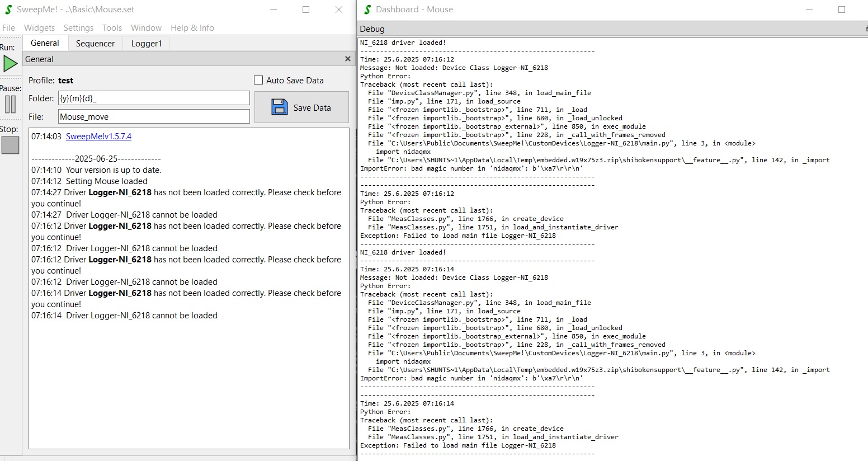Image resolution: width=868 pixels, height=461 pixels.
Task: Click log line 'Setting Mouse loaded'
Action: (107, 181)
